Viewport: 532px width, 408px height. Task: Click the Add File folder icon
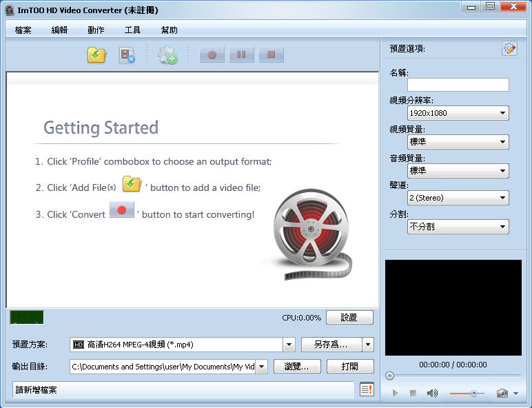point(96,54)
